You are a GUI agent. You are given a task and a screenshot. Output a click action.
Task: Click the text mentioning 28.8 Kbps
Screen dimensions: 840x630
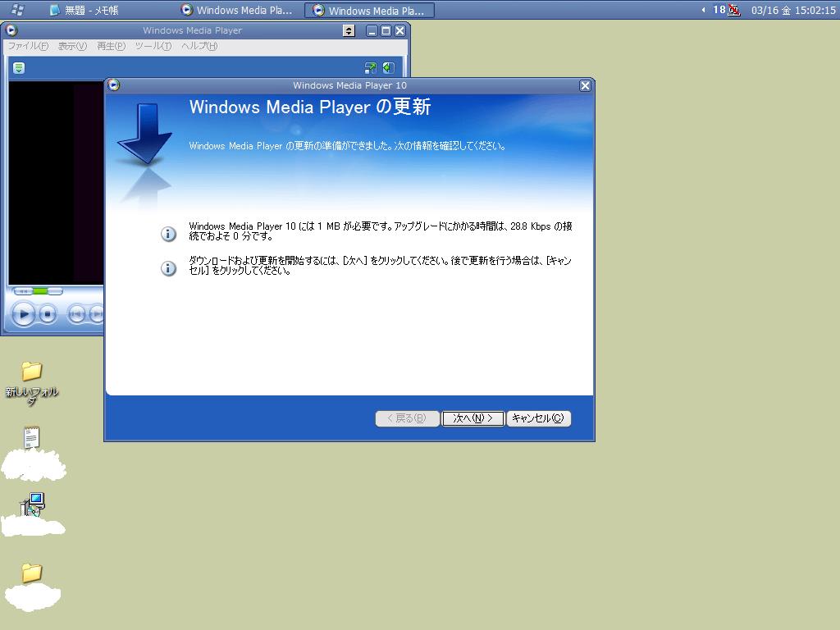click(381, 231)
